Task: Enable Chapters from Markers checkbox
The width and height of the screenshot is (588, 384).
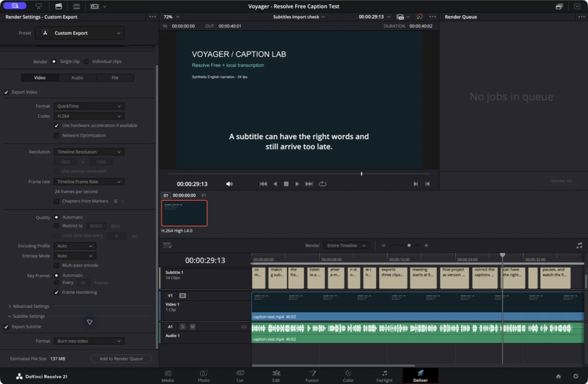Action: pos(56,201)
